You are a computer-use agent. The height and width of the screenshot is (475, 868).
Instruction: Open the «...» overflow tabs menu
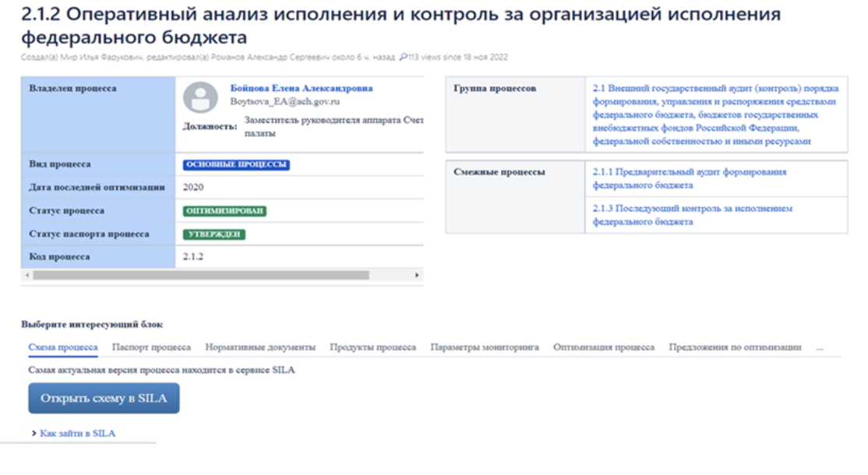click(820, 347)
